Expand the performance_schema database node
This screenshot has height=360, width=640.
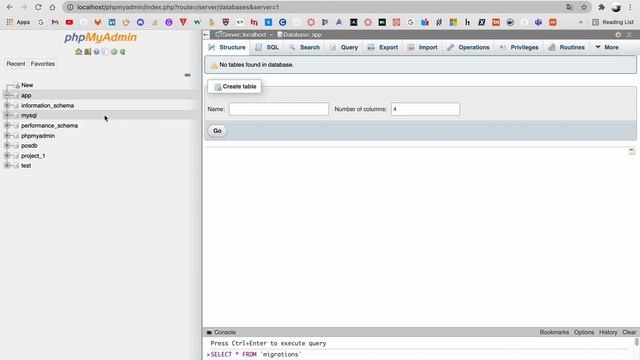pyautogui.click(x=7, y=125)
